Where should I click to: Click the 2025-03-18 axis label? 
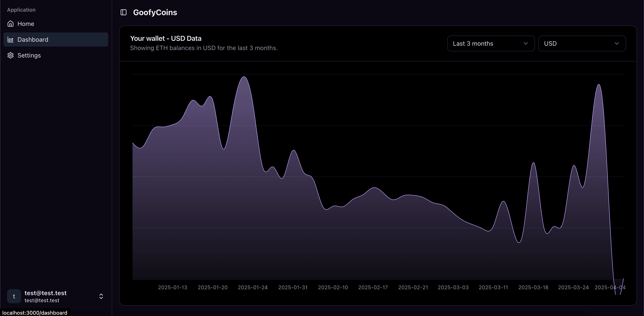pos(533,287)
